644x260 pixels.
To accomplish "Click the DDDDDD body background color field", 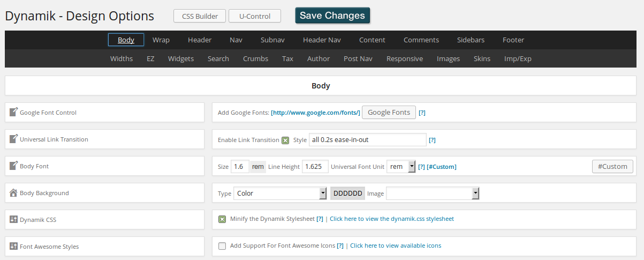I will point(347,193).
